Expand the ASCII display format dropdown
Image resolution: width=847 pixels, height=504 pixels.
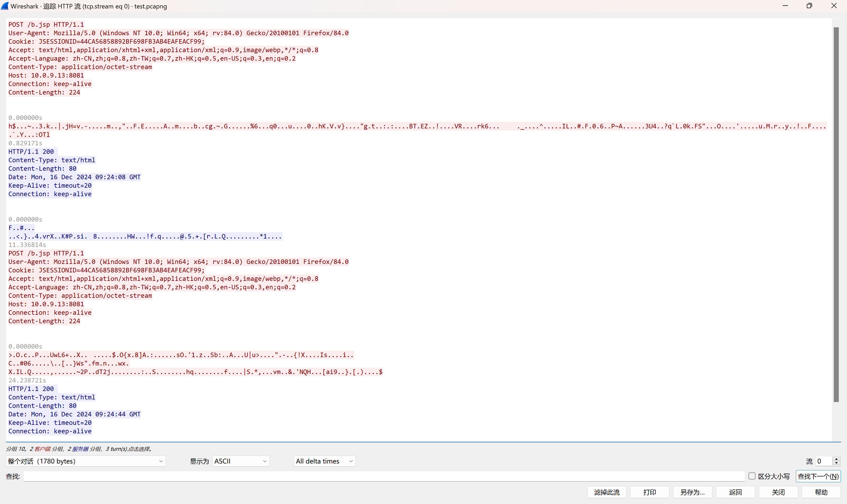pyautogui.click(x=240, y=461)
